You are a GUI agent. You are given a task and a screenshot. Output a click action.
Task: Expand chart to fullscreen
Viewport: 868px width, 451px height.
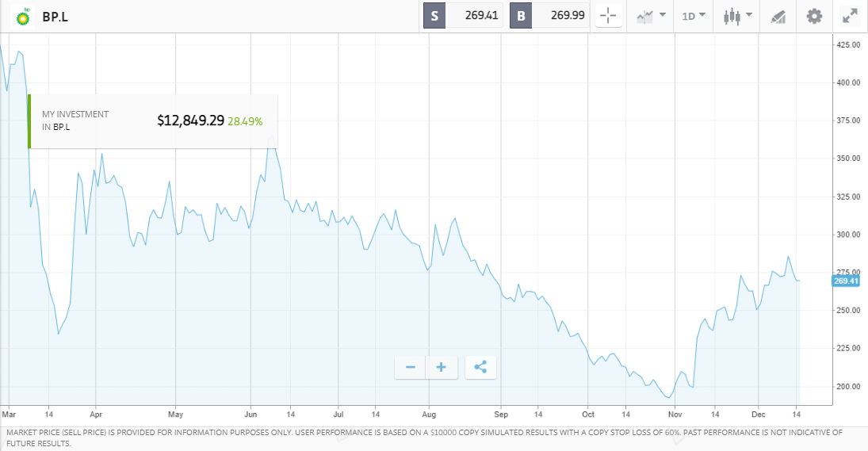point(850,16)
